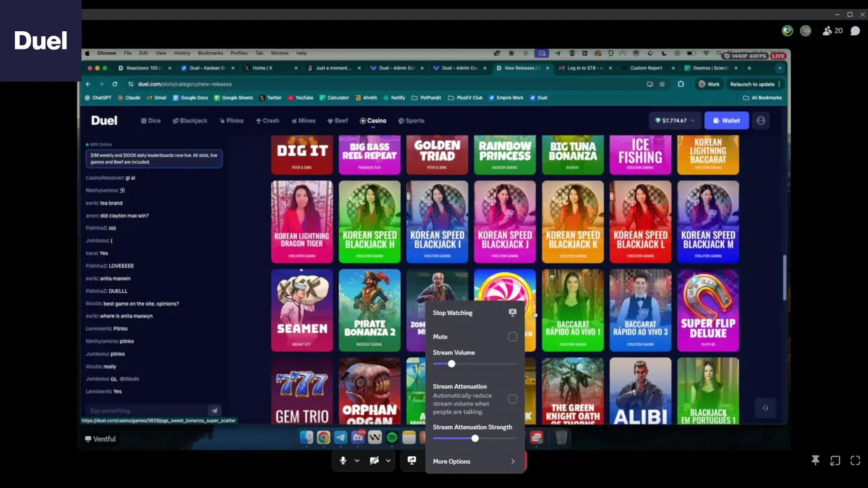868x488 pixels.
Task: Click the Duel page vertical scrollbar
Action: point(785,277)
